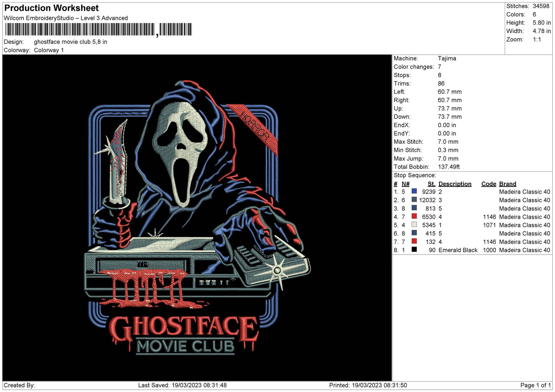The width and height of the screenshot is (555, 392).
Task: Click the black swatch for stop 8
Action: [414, 250]
